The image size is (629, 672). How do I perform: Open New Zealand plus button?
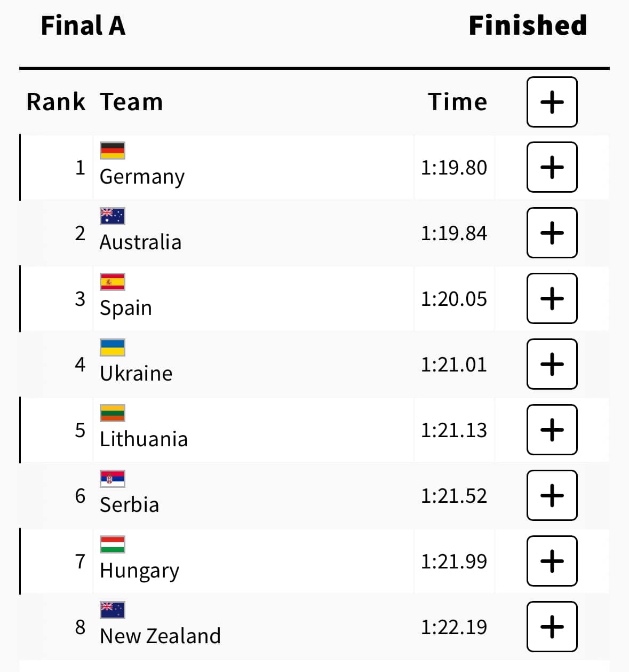click(x=552, y=627)
